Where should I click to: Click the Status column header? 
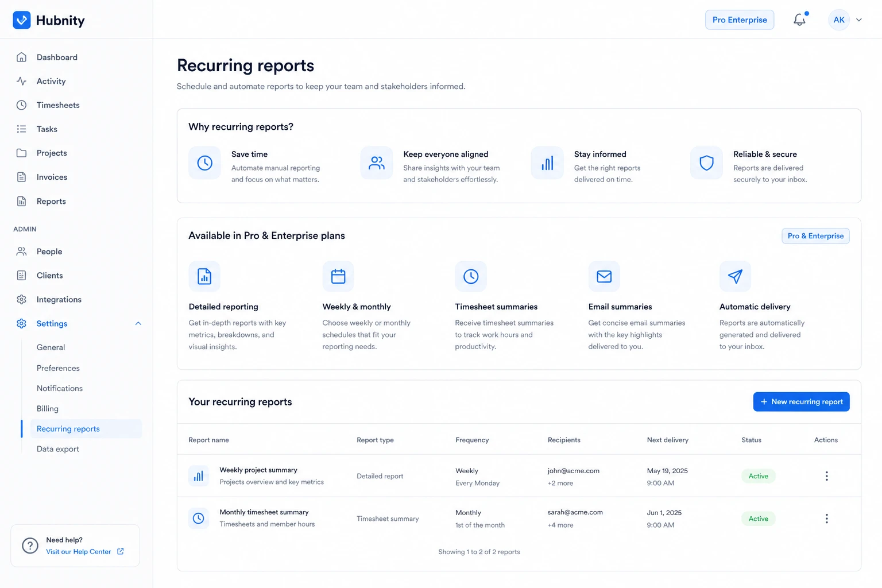[x=751, y=440]
